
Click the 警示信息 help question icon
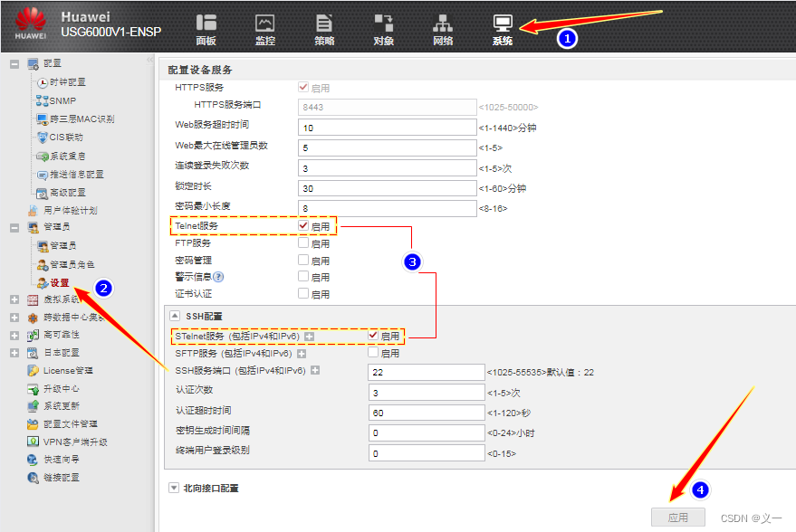click(x=218, y=277)
